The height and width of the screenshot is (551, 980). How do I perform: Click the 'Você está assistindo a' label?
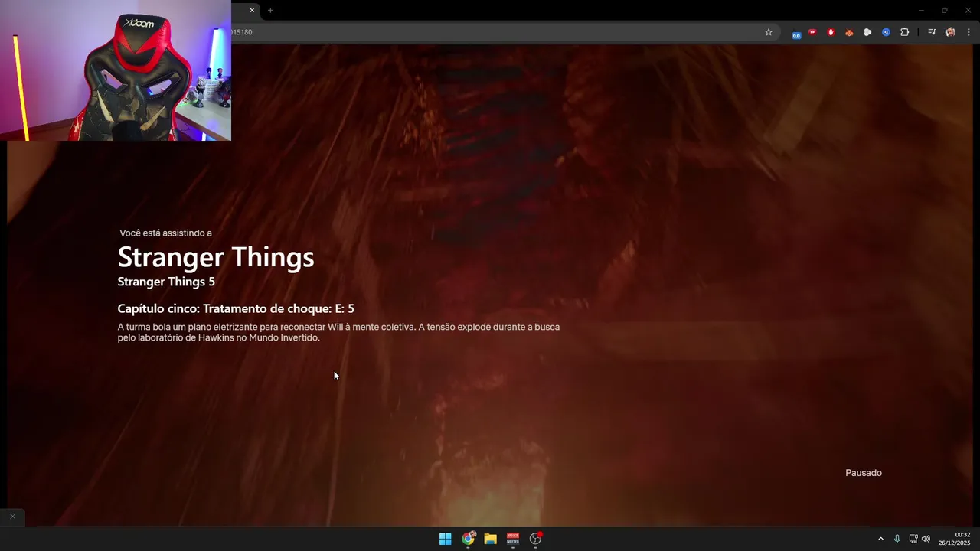pyautogui.click(x=165, y=233)
